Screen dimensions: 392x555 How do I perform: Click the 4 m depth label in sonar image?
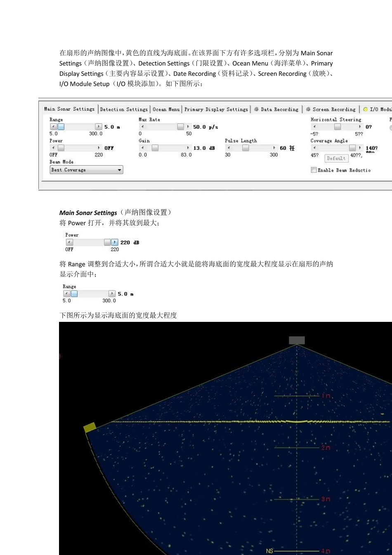coord(326,551)
